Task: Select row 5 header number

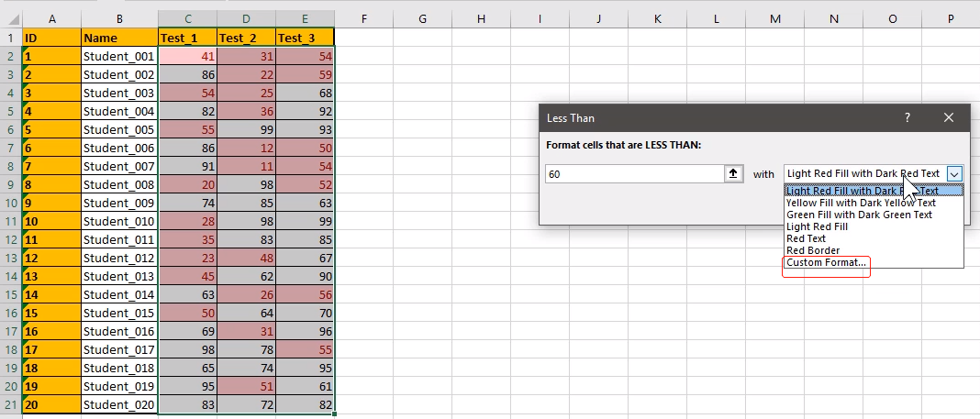Action: [11, 111]
